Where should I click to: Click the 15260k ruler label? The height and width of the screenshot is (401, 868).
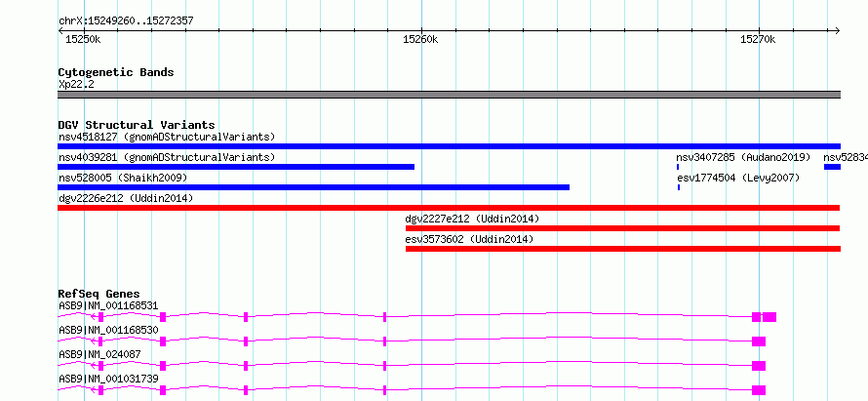[420, 39]
